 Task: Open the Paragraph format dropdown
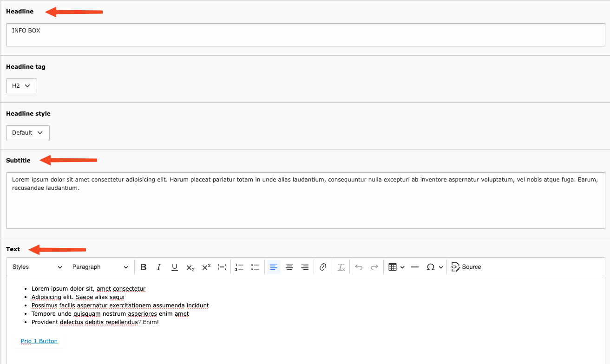pyautogui.click(x=100, y=267)
